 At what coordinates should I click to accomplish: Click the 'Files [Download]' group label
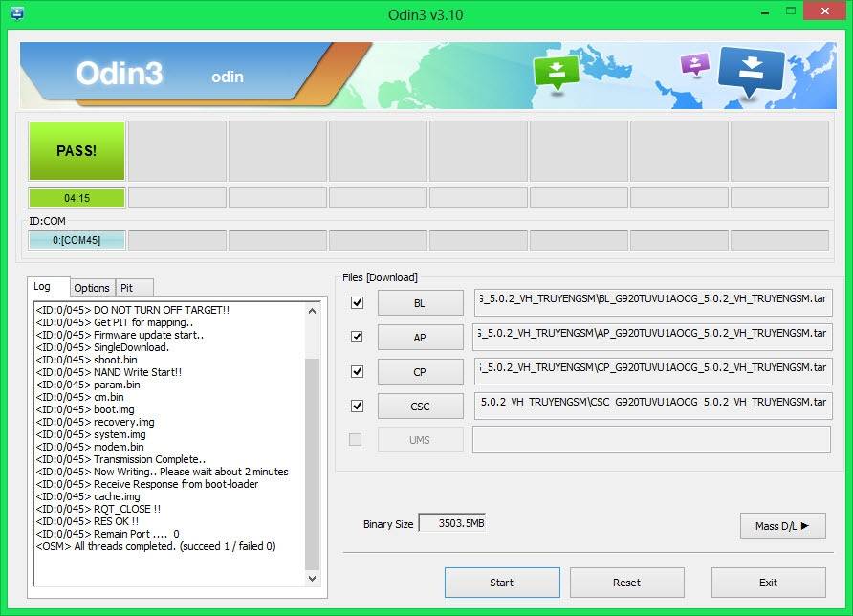pos(380,277)
